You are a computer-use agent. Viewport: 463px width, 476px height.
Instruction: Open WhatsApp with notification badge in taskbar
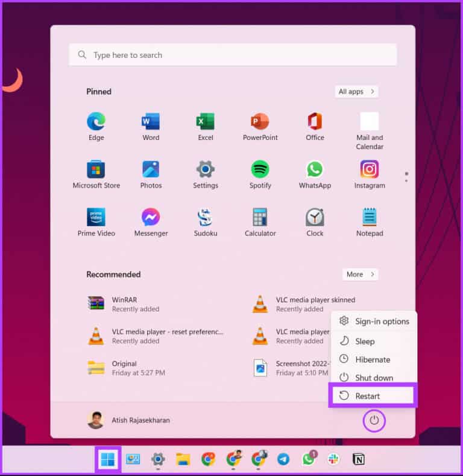click(309, 458)
